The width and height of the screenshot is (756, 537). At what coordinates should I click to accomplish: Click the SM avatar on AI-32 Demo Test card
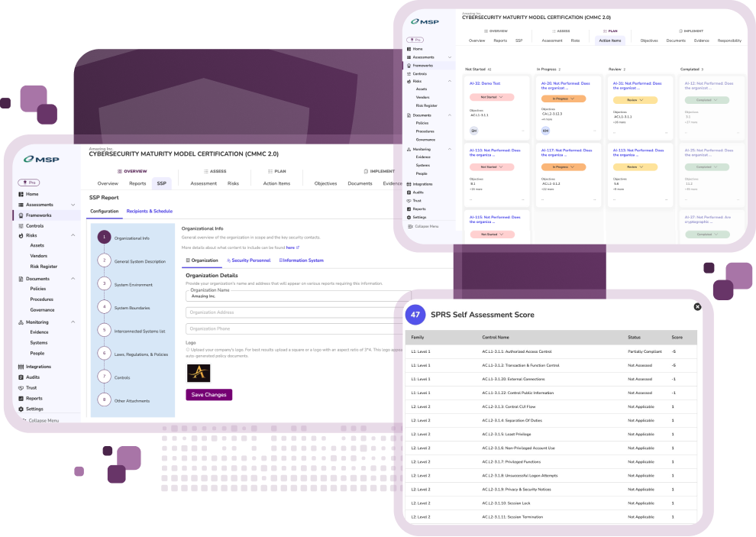tap(473, 131)
